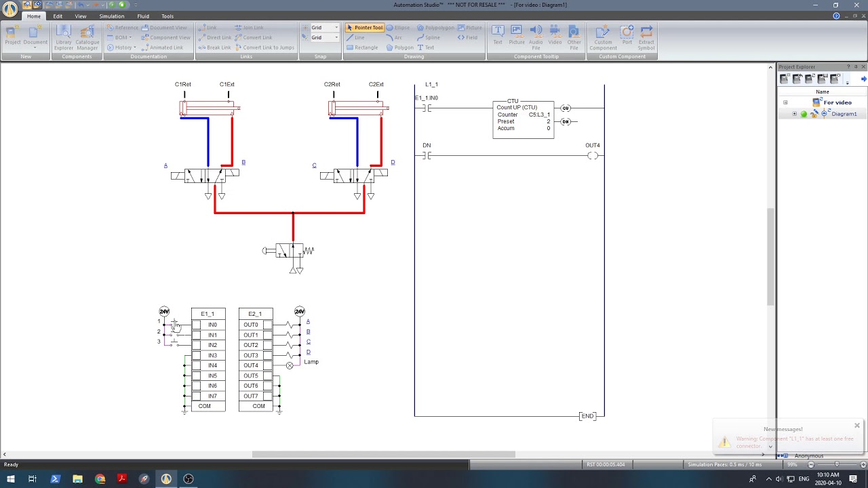Viewport: 868px width, 488px height.
Task: Select the Ellipse drawing tool
Action: [x=398, y=28]
